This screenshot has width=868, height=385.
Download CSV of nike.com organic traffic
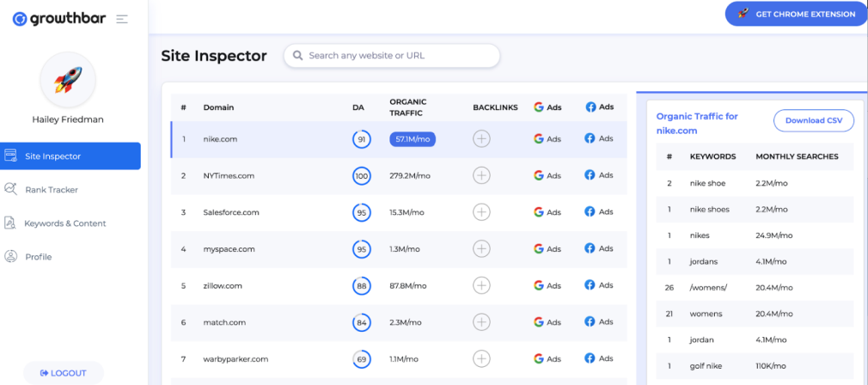click(814, 120)
